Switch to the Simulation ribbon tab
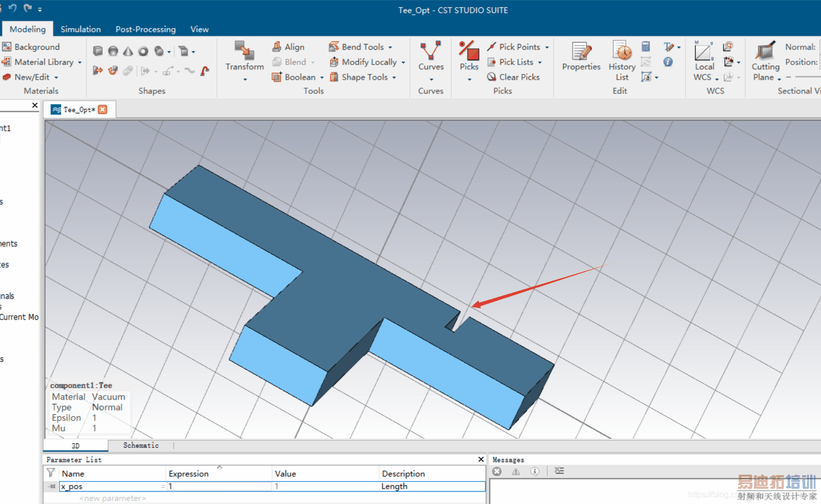Viewport: 821px width, 504px height. point(80,29)
